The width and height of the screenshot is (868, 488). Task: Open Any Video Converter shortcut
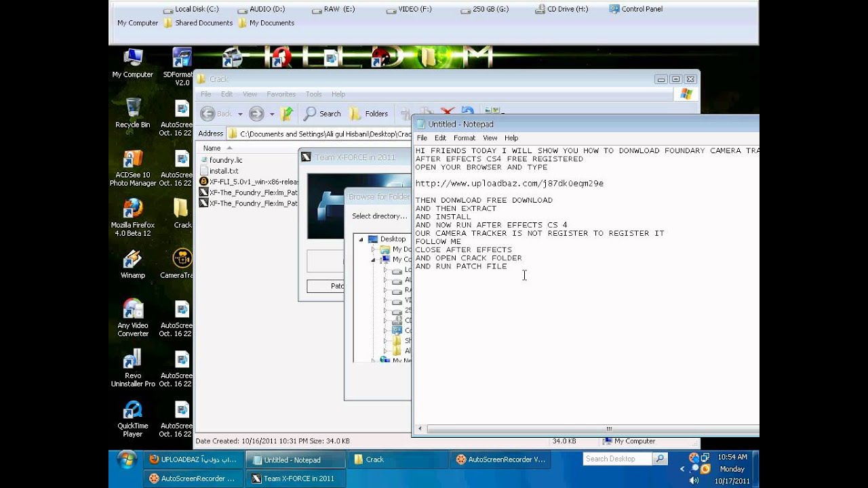133,318
